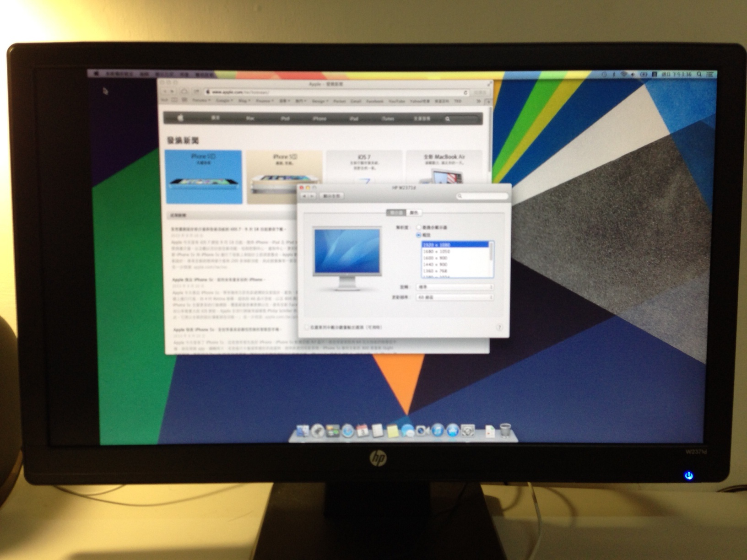
Task: Open Facebook bookmark in Safari
Action: click(374, 101)
